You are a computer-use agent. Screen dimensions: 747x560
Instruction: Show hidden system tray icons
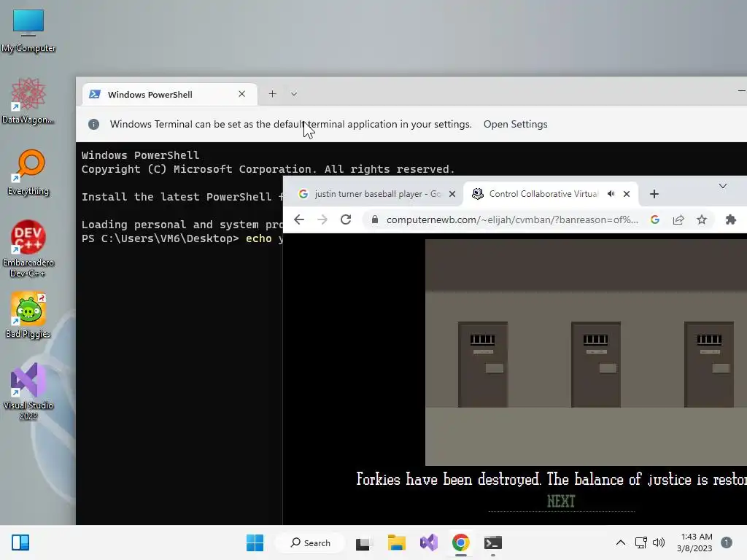(621, 542)
